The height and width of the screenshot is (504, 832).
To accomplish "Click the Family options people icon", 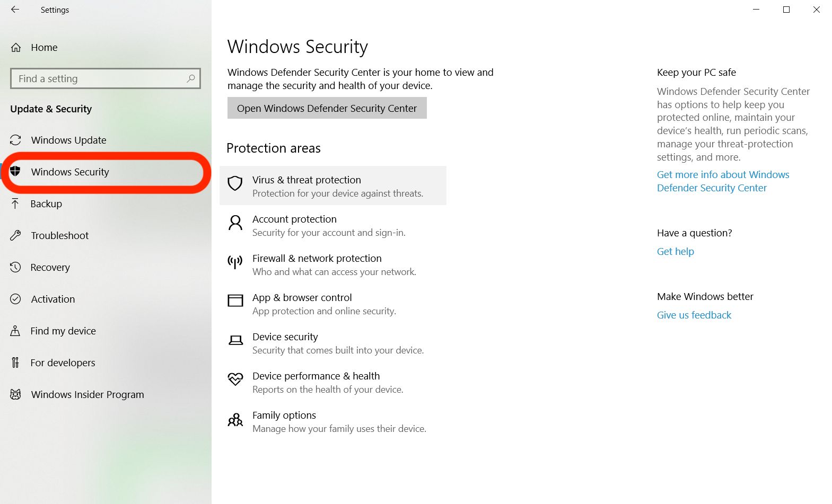I will 235,420.
